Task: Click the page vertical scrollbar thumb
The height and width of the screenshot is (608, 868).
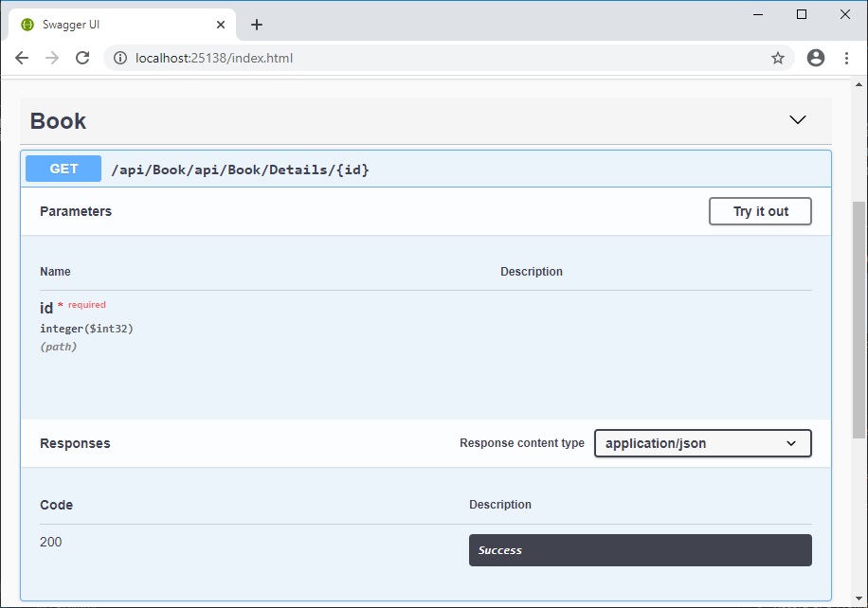Action: tap(859, 320)
